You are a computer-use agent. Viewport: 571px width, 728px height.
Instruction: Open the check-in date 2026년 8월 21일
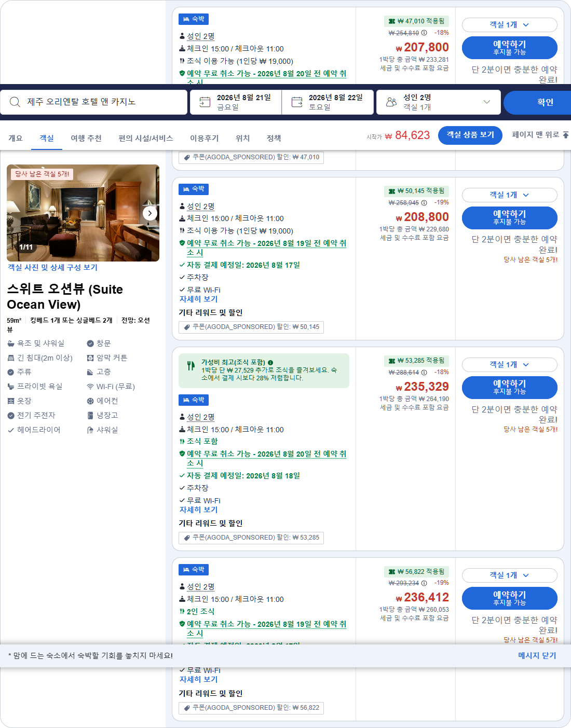click(236, 102)
